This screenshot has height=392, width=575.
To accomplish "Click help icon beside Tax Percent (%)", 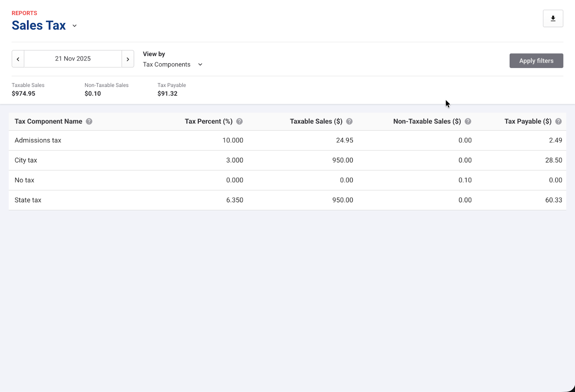I will 239,121.
